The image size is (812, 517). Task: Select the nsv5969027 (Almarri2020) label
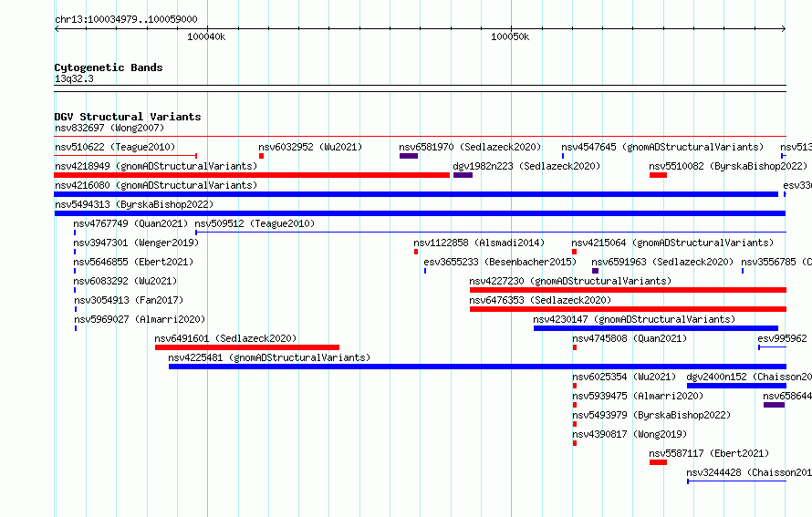pos(140,319)
